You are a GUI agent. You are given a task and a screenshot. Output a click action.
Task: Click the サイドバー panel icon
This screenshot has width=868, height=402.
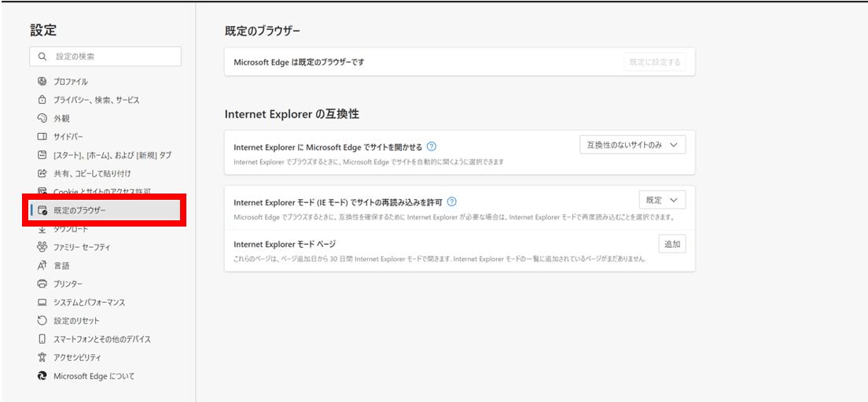(x=42, y=137)
